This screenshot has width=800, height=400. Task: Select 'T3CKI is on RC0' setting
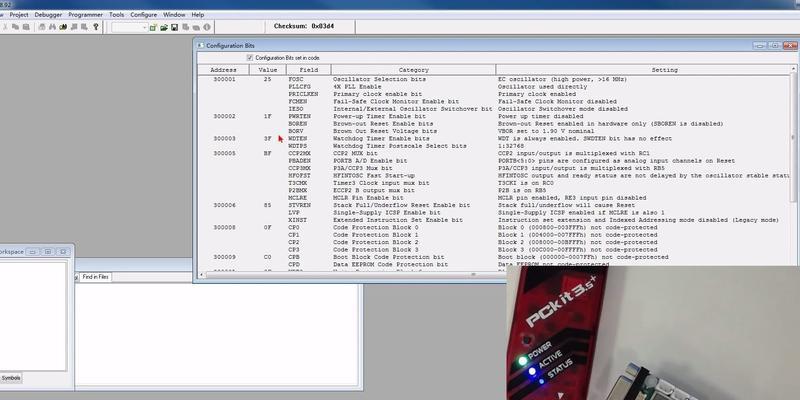[x=526, y=183]
